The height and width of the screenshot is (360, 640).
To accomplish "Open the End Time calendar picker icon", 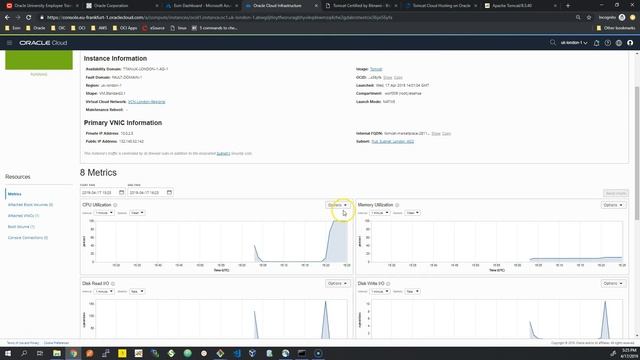I will tap(169, 192).
